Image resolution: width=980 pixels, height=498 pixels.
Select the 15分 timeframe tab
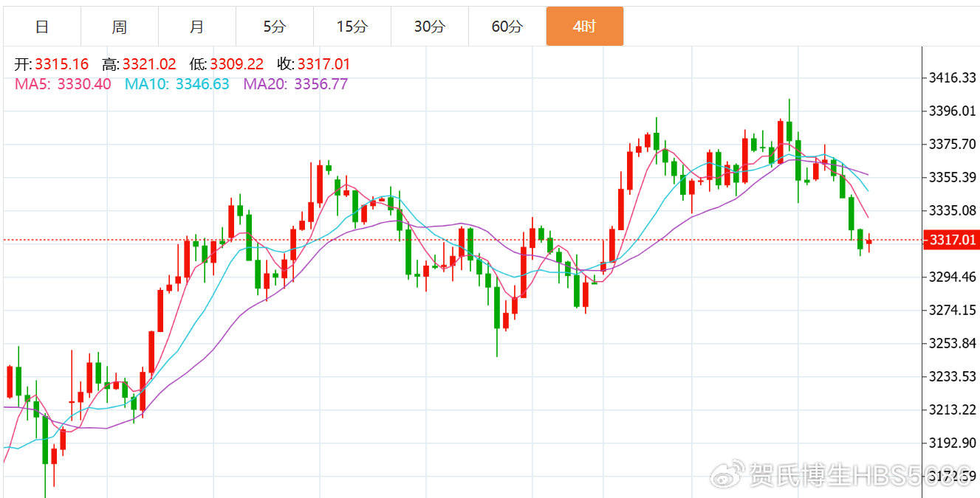352,27
